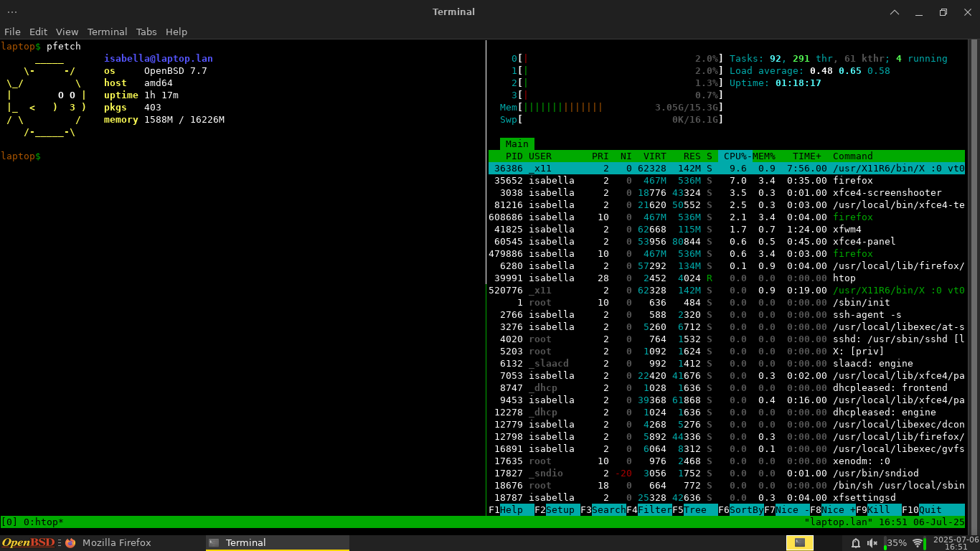
Task: Click the Terminal icon in the taskbar
Action: [214, 543]
